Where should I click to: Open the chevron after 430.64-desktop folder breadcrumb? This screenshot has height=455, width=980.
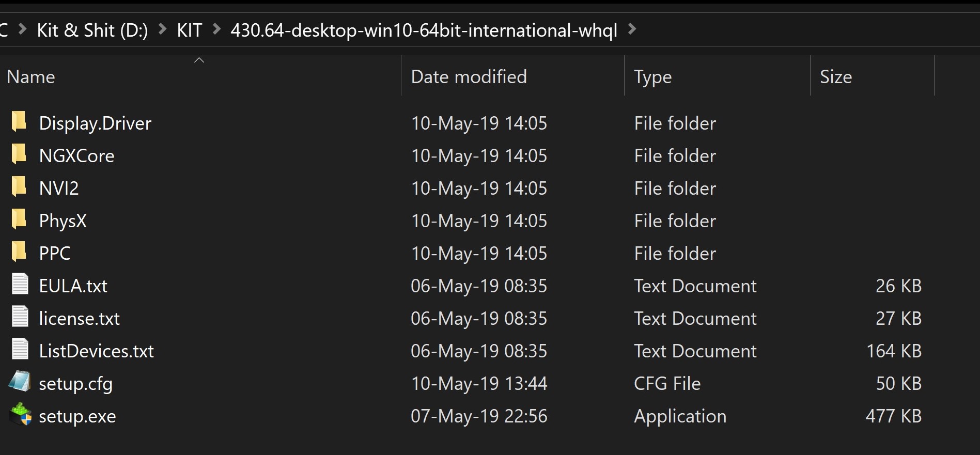pyautogui.click(x=632, y=29)
